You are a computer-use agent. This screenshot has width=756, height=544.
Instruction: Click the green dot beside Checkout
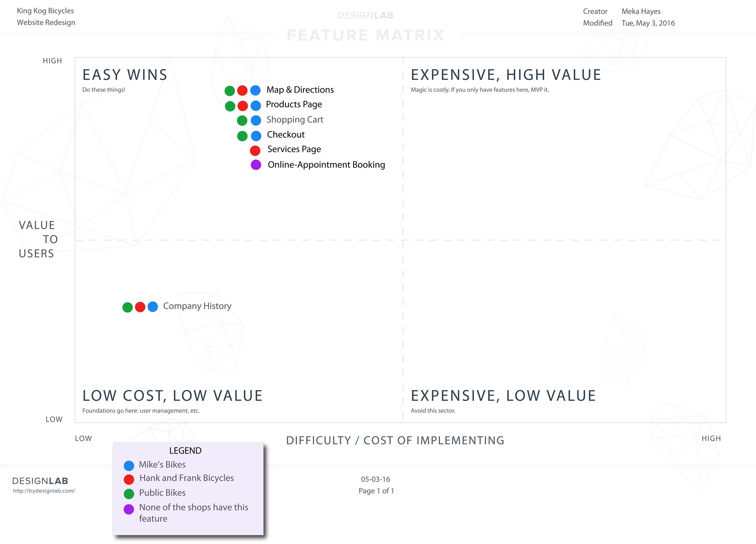click(242, 136)
